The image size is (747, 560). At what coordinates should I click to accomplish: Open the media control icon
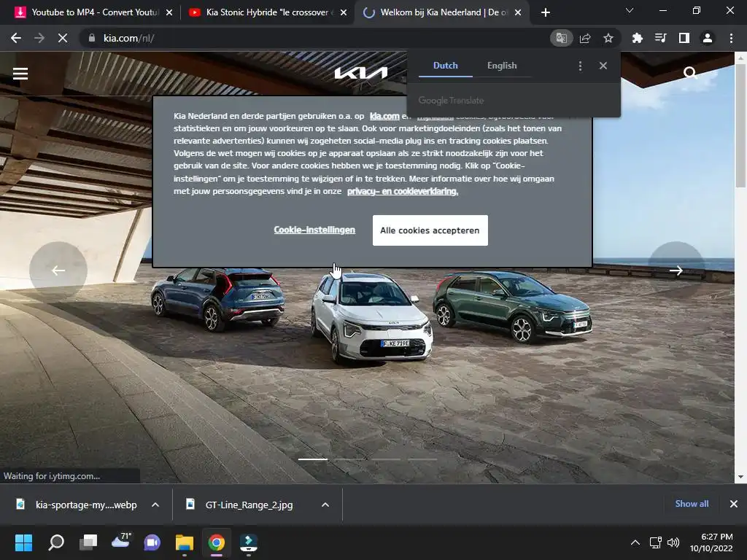(661, 38)
